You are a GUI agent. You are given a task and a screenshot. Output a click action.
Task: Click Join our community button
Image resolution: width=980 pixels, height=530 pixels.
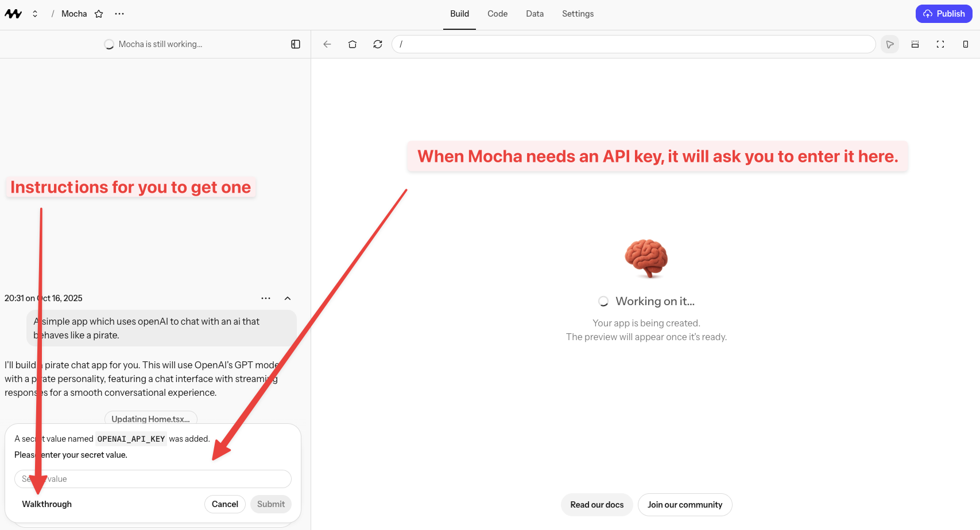[x=685, y=505]
